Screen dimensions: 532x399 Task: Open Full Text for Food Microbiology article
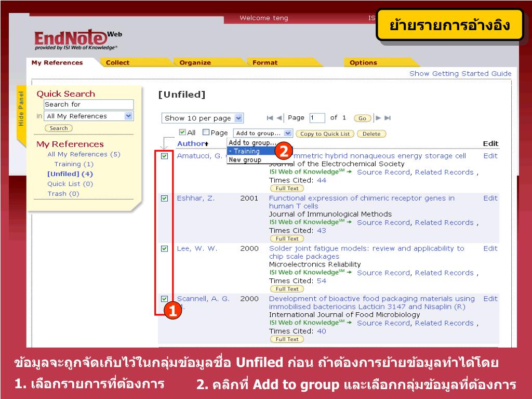pyautogui.click(x=287, y=339)
